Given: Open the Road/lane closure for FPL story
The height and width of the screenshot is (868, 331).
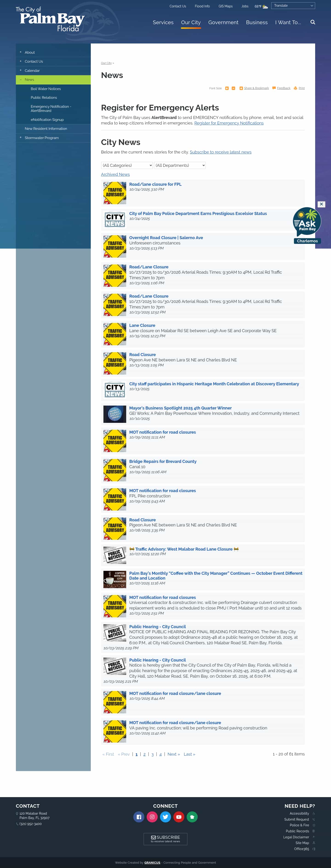Looking at the screenshot, I should coord(155,184).
